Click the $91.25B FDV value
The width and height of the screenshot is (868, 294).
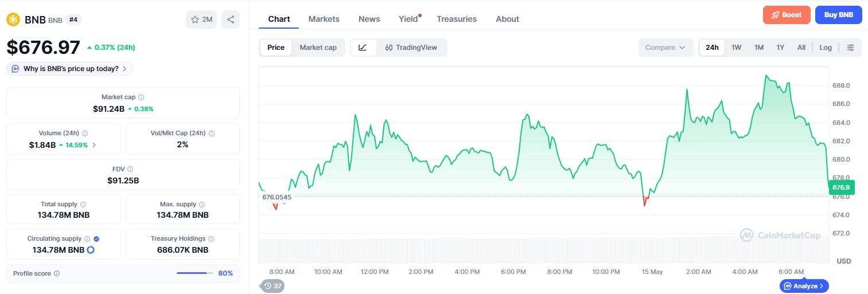123,181
